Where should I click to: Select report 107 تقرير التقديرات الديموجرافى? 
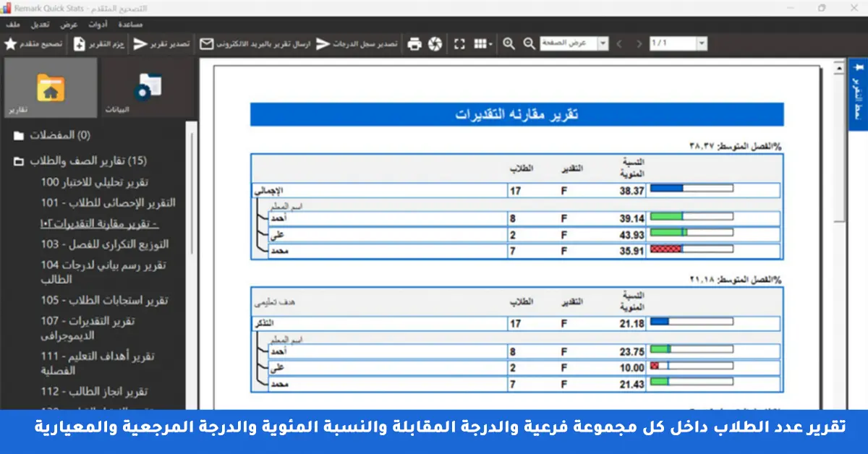click(x=88, y=328)
